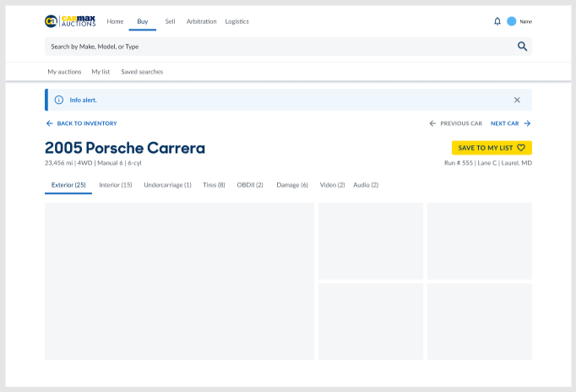Click 23,456 mi vehicle specs line
Image resolution: width=576 pixels, height=392 pixels.
(x=93, y=163)
